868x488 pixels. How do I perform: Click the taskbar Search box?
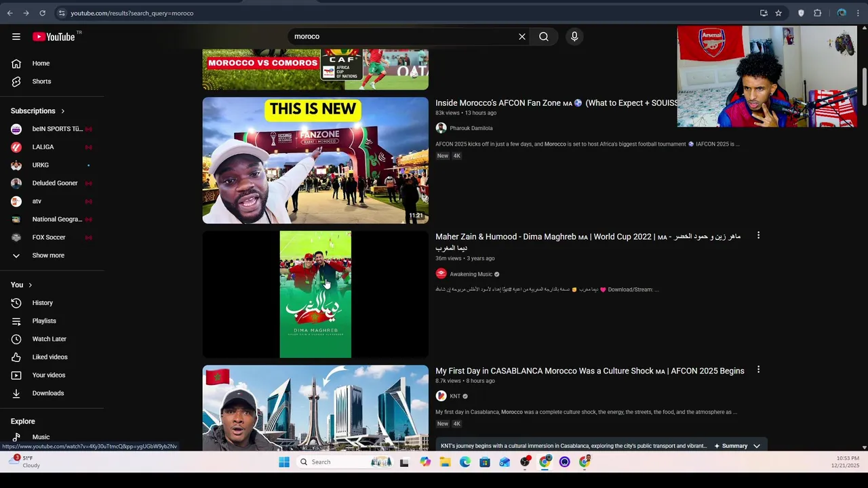point(346,462)
